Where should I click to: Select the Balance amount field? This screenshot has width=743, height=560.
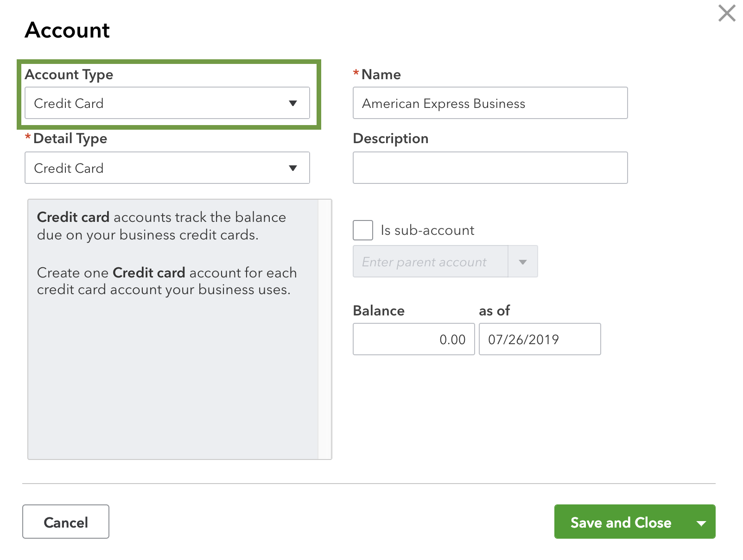[x=413, y=339]
